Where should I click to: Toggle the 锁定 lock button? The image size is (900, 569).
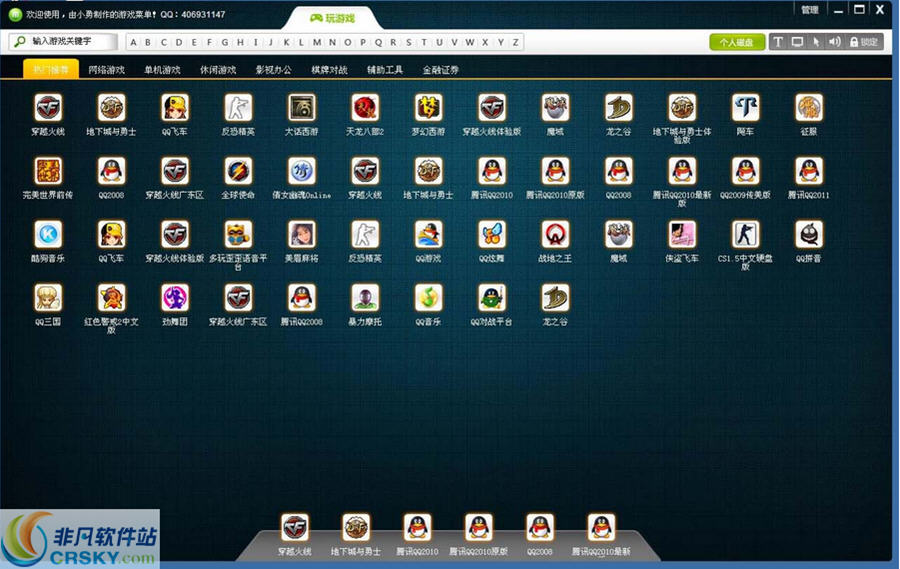point(864,42)
